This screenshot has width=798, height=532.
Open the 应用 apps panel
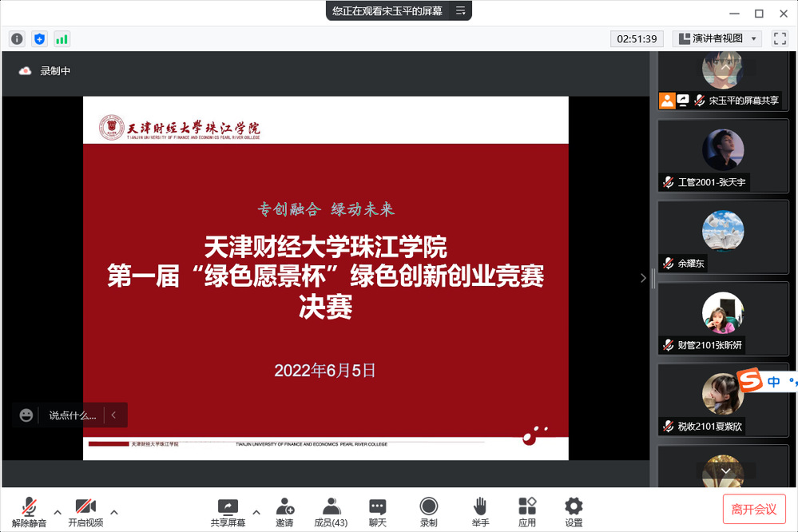(x=527, y=511)
